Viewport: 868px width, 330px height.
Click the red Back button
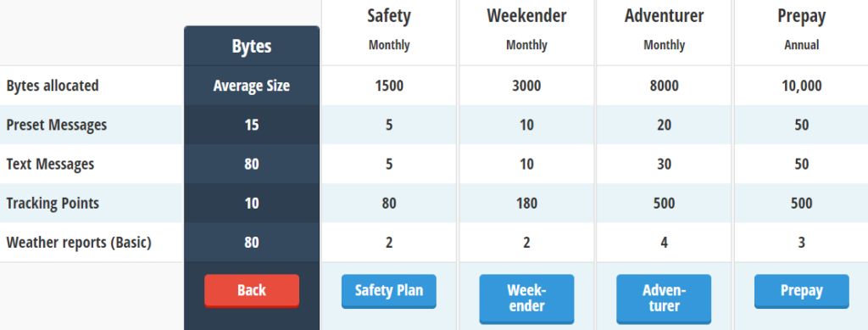click(x=251, y=291)
